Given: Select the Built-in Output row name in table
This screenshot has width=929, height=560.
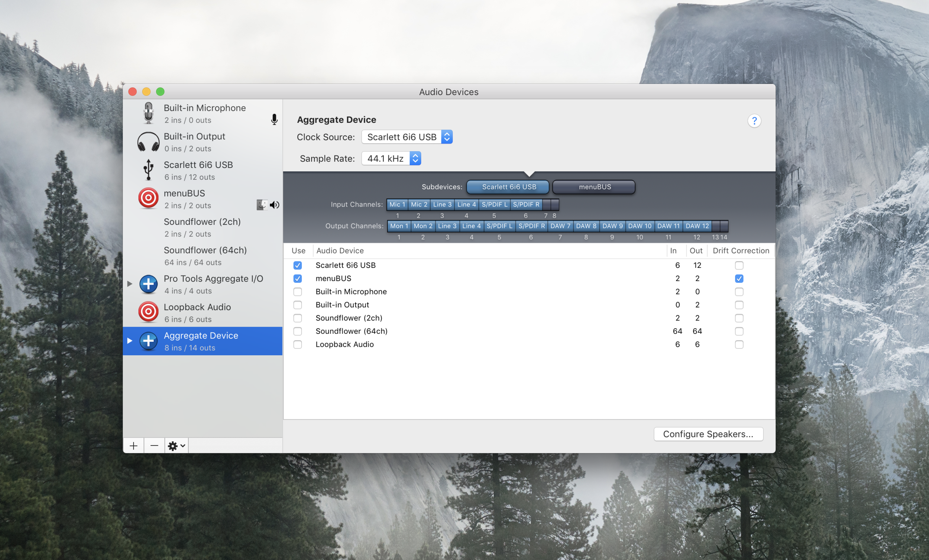Looking at the screenshot, I should tap(342, 305).
